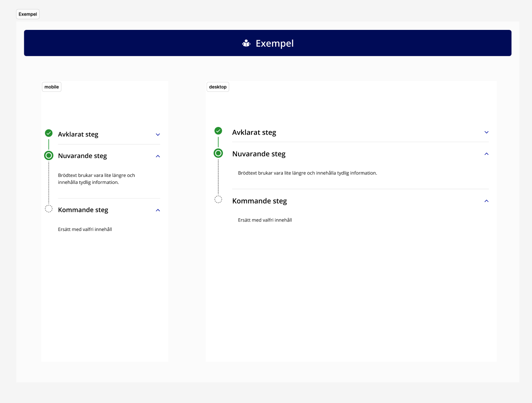Click 'Ersätt med valfri innehåll' in desktop frame
Viewport: 532px width, 403px height.
pos(265,220)
